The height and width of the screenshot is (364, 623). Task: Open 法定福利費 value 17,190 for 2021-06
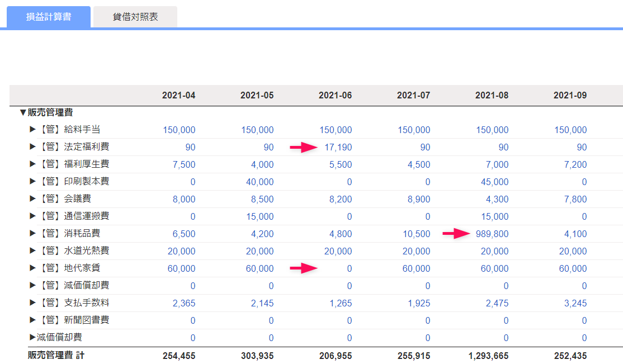click(338, 148)
